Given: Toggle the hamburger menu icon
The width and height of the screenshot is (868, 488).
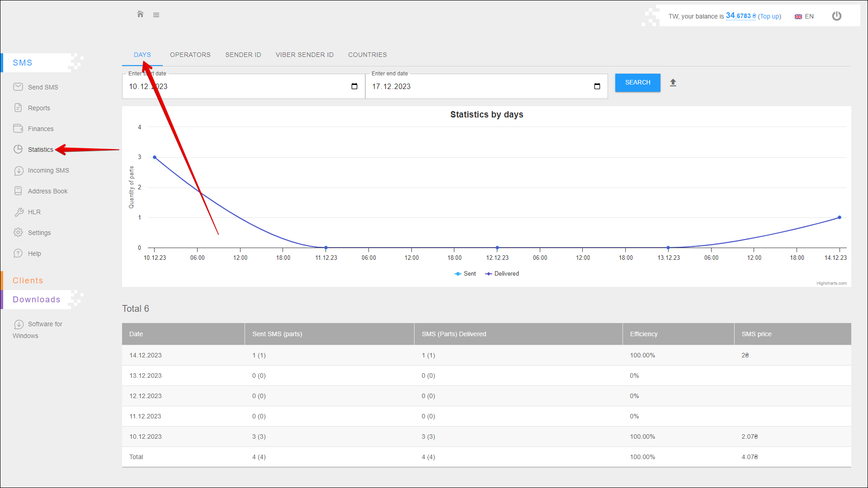Looking at the screenshot, I should (x=156, y=15).
